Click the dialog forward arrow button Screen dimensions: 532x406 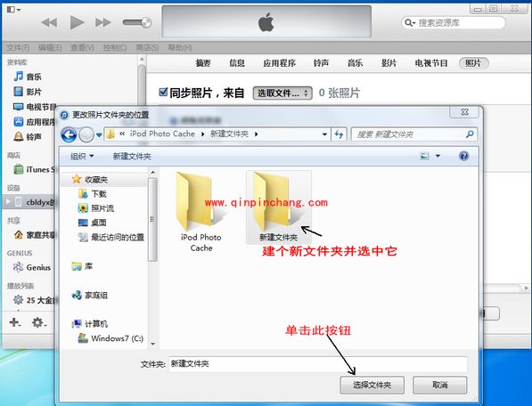86,134
